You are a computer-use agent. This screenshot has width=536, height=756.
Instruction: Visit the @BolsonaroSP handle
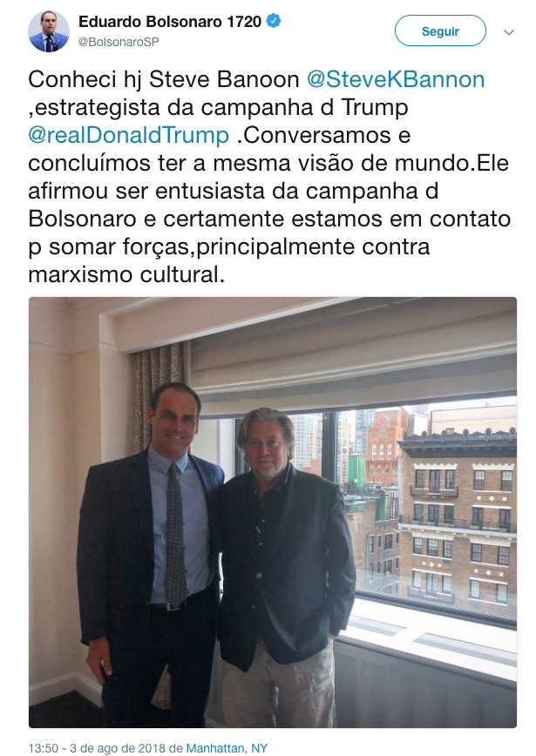tap(119, 42)
